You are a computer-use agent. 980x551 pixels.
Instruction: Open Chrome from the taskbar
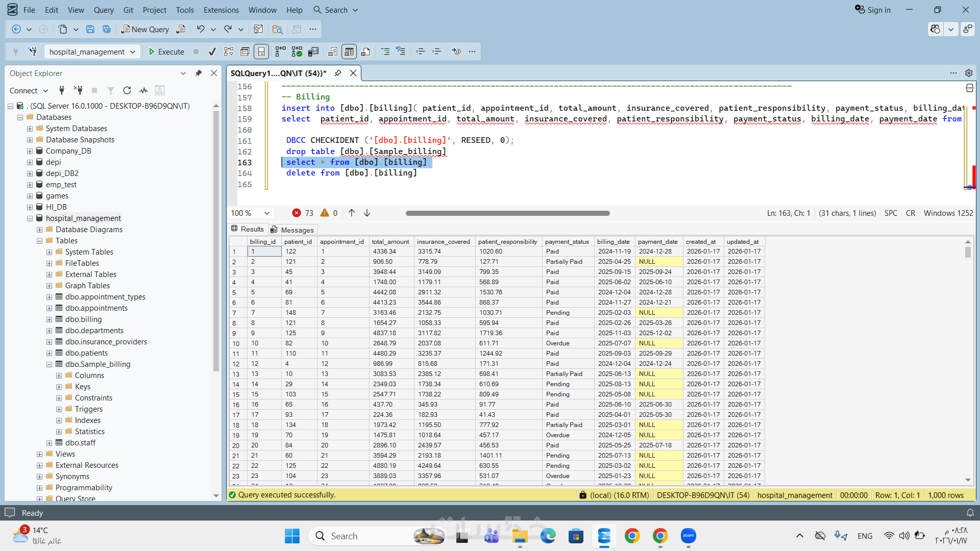(x=632, y=536)
